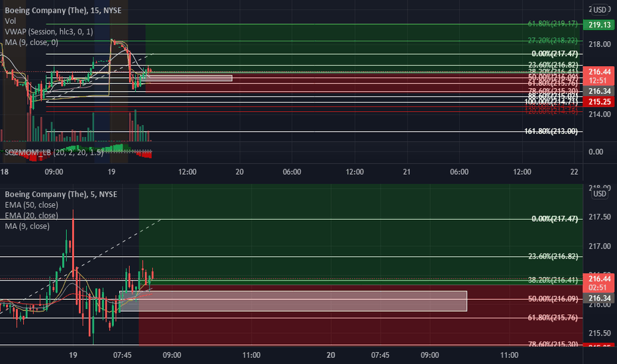Click the 61.80%(215.76) label on 5-minute chart
This screenshot has height=364, width=617.
pos(553,317)
